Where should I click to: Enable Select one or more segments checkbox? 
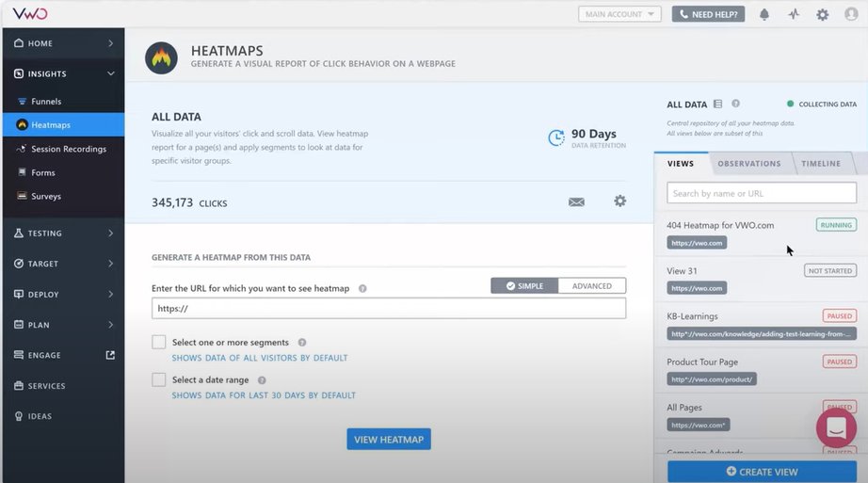(x=159, y=342)
